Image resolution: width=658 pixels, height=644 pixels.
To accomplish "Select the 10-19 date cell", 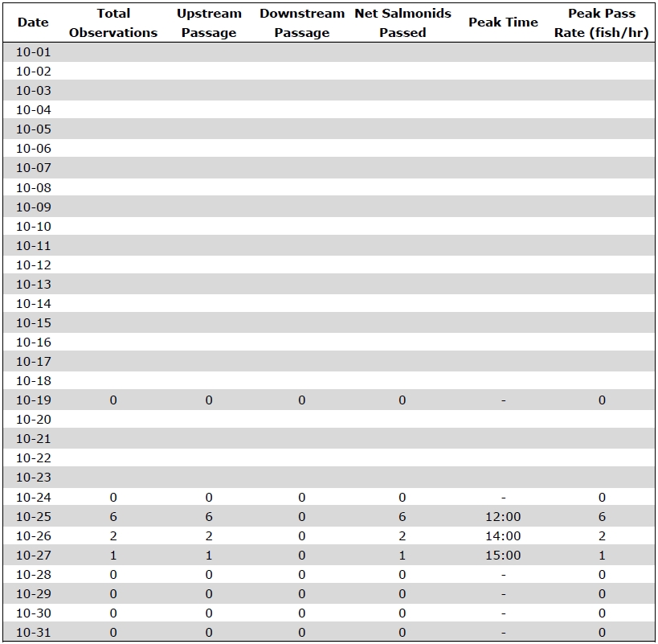I will pos(34,400).
